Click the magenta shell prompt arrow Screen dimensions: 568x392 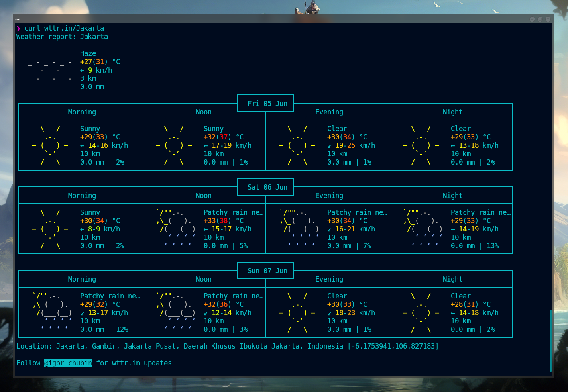pos(18,28)
